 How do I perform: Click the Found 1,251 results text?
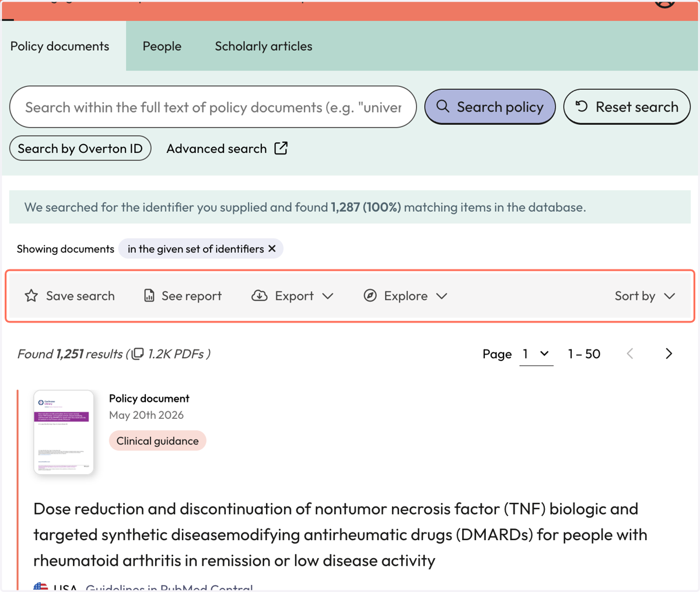70,354
